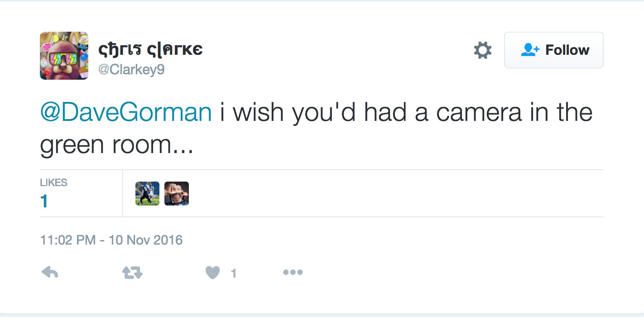Click the Chris Clarke display name

pos(150,49)
